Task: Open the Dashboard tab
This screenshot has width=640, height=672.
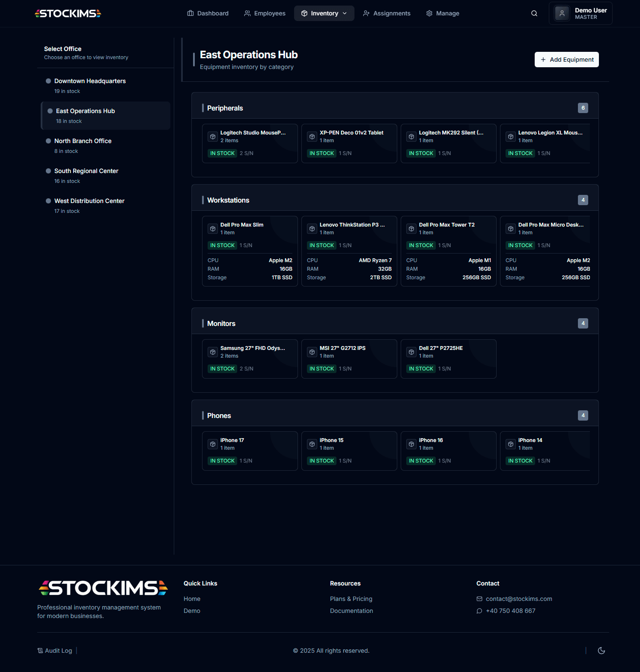Action: pos(208,13)
